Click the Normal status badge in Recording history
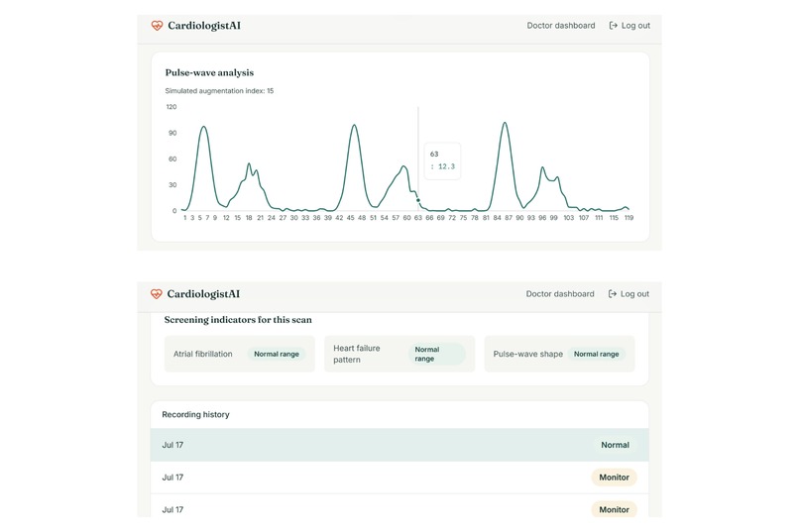 tap(615, 445)
